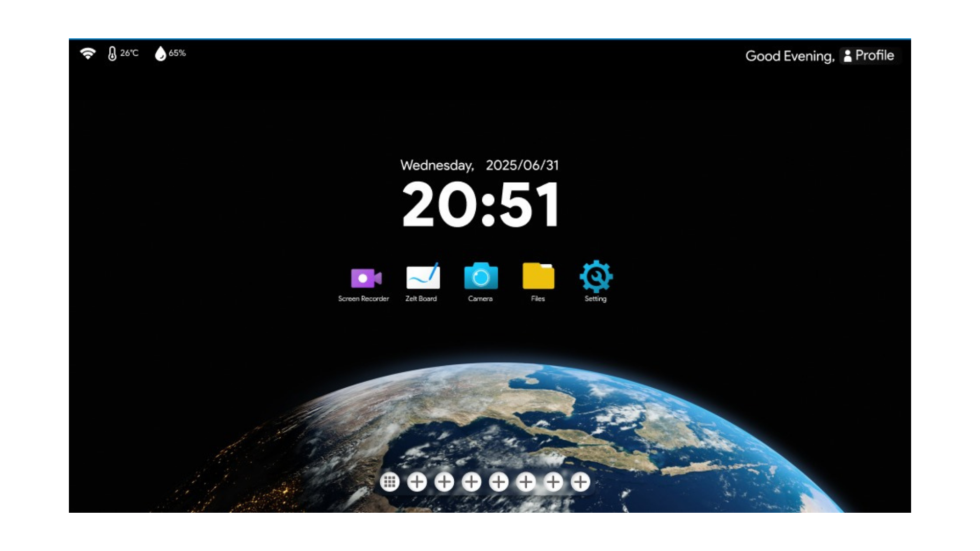Click the last plus button in the dock
The height and width of the screenshot is (551, 980).
click(x=580, y=482)
